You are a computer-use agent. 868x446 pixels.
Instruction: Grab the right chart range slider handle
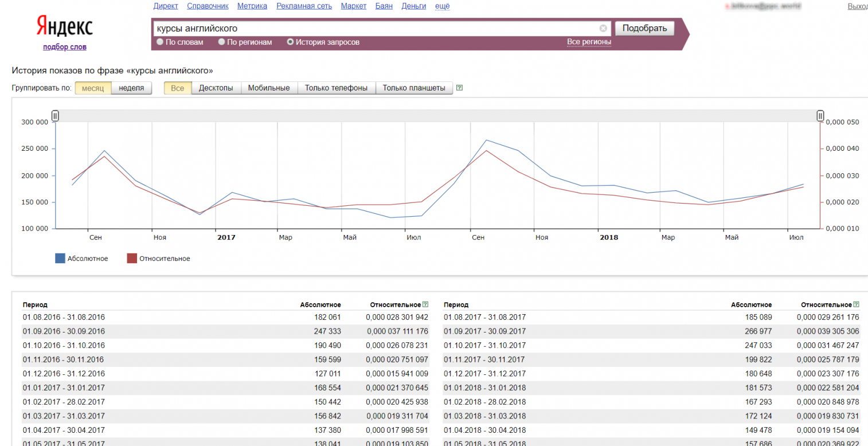point(820,116)
